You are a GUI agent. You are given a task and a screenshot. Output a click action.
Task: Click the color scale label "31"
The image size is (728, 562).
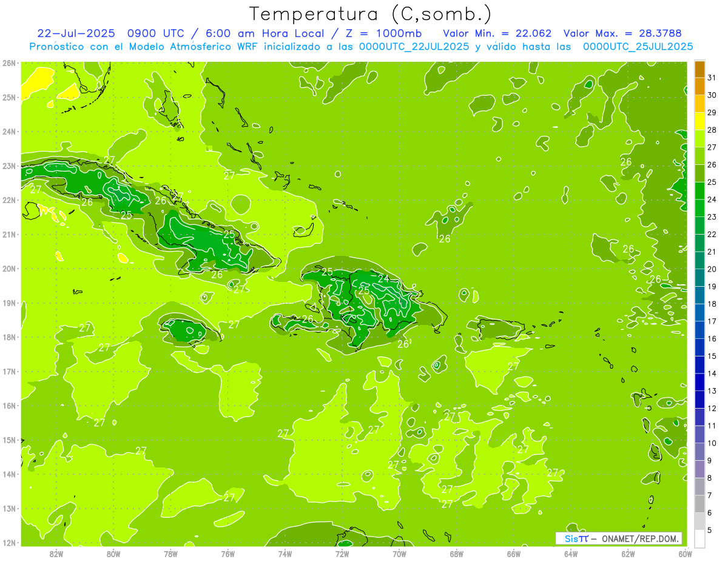[712, 78]
